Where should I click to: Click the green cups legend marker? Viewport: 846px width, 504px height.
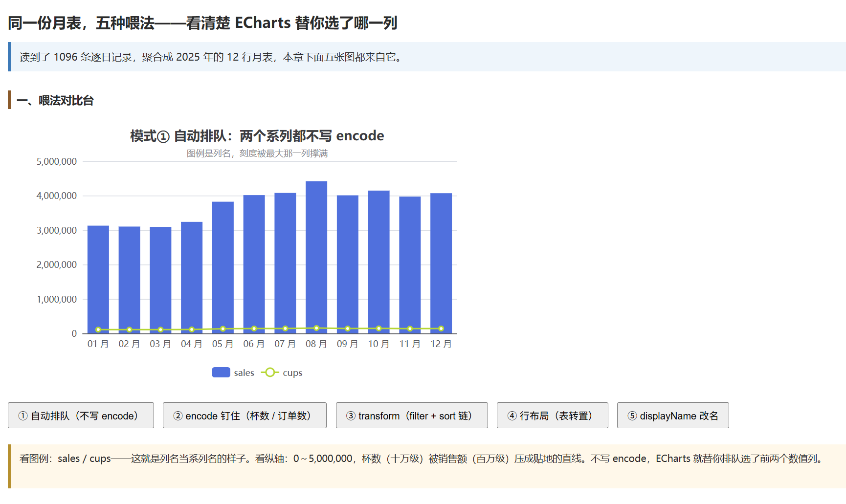[x=270, y=373]
